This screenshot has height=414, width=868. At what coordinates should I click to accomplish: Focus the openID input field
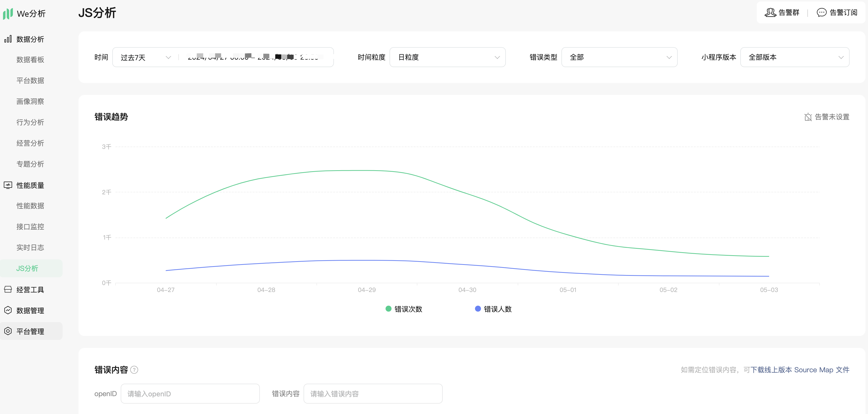point(190,393)
